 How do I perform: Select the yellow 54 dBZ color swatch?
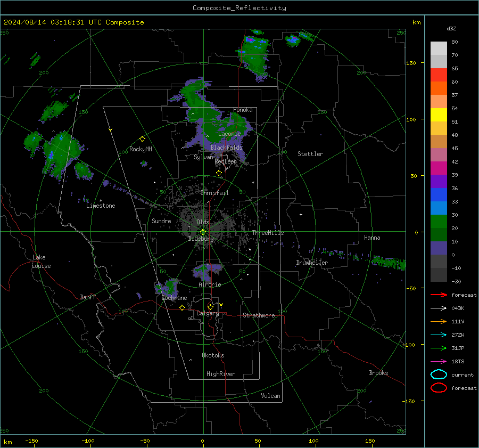(x=439, y=115)
